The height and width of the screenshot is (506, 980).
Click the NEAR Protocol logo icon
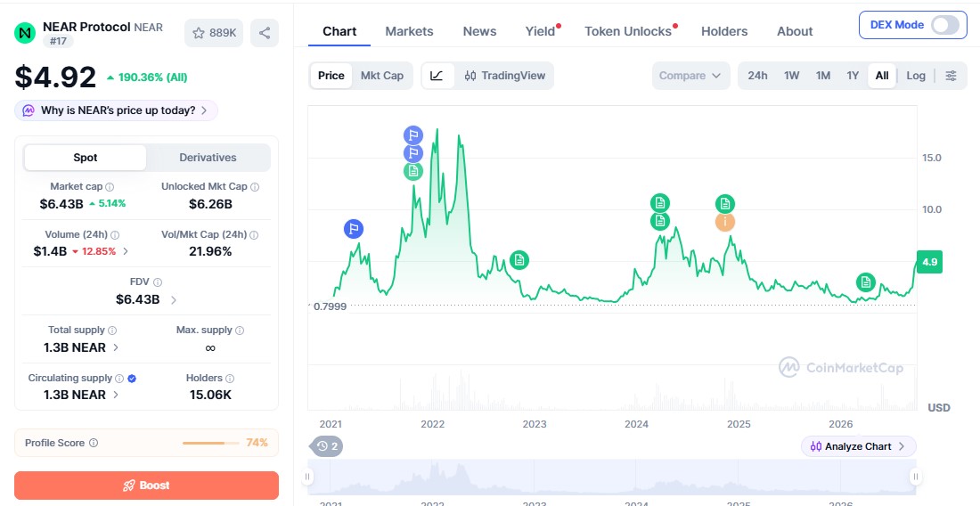25,32
